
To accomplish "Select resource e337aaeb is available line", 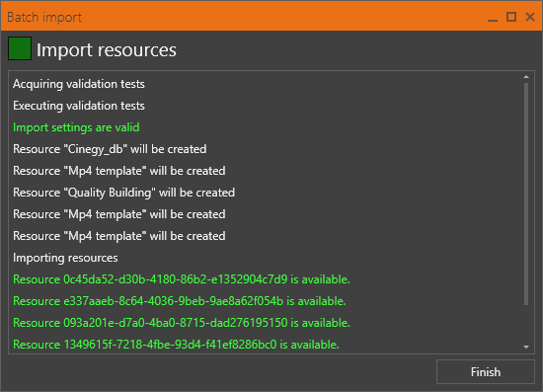I will click(x=180, y=301).
